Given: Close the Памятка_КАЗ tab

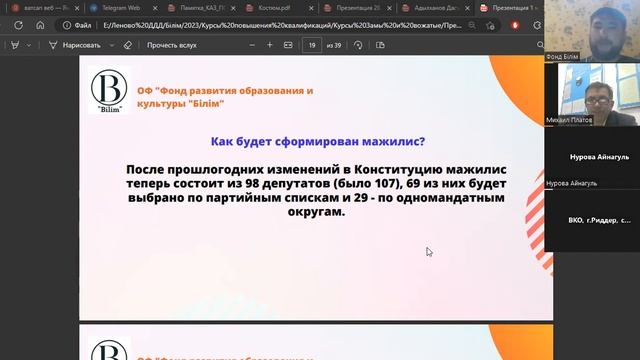Looking at the screenshot, I should pos(233,8).
